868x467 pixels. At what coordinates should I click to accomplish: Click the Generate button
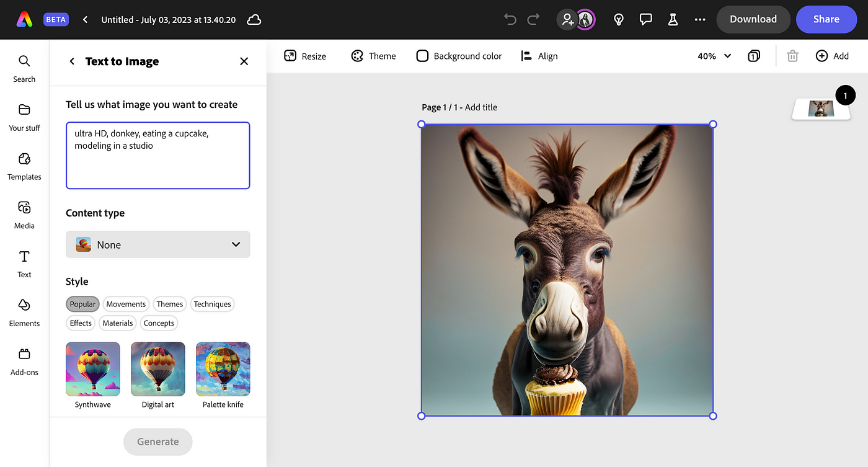(x=157, y=442)
